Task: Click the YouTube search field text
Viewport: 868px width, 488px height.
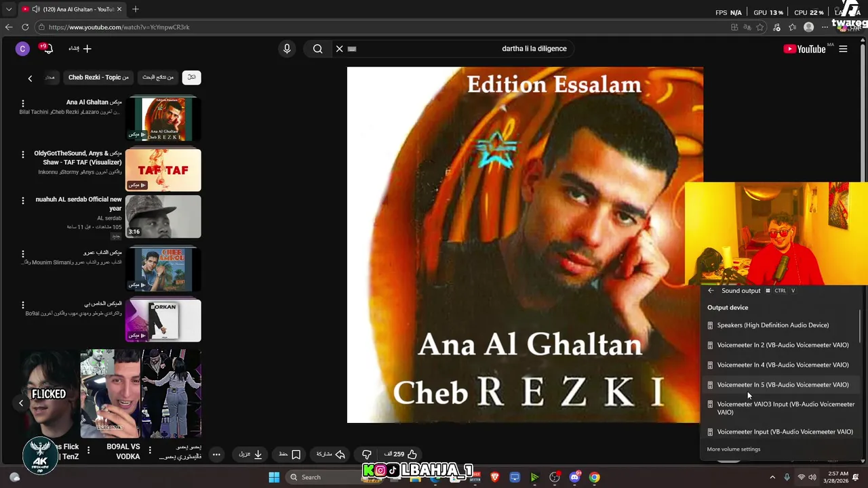Action: coord(534,49)
